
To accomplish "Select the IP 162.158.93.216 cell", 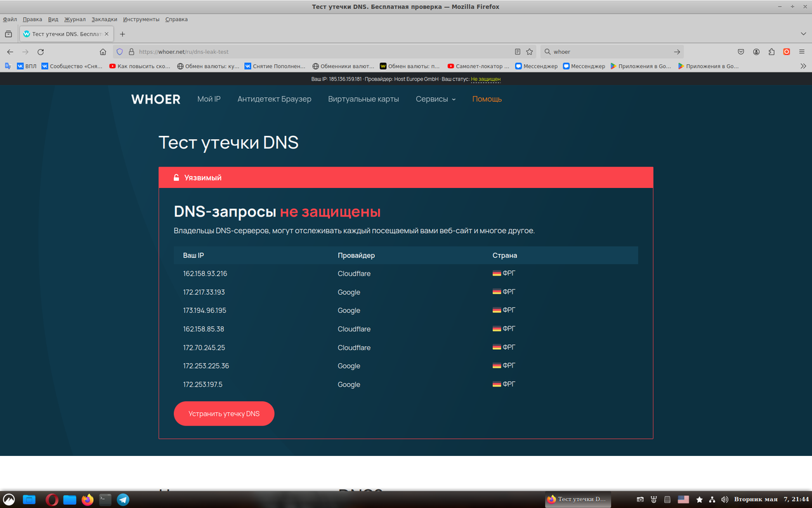I will point(205,274).
